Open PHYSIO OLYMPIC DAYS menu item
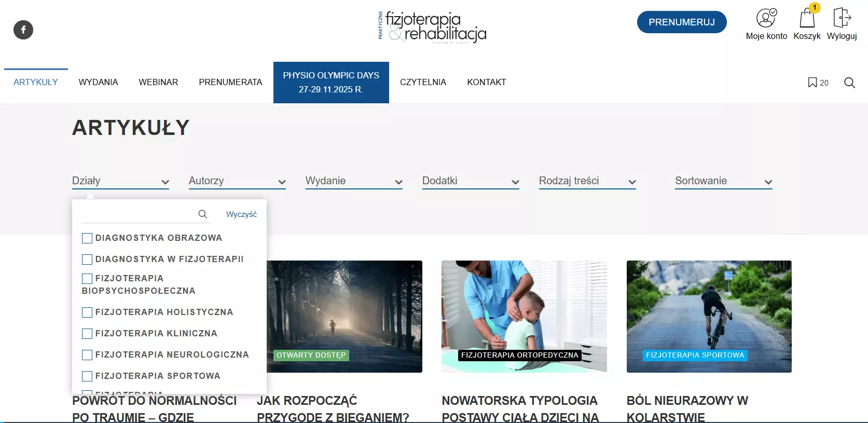Viewport: 868px width, 423px height. coord(331,83)
